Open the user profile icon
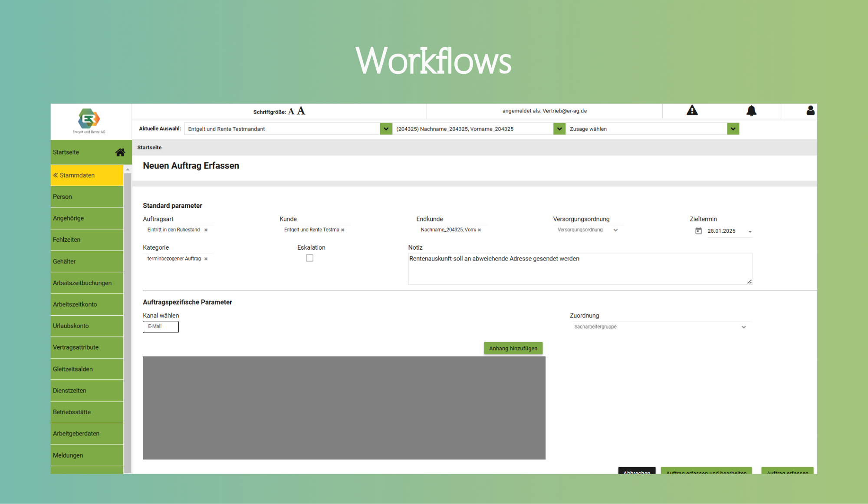This screenshot has height=504, width=868. pyautogui.click(x=810, y=111)
